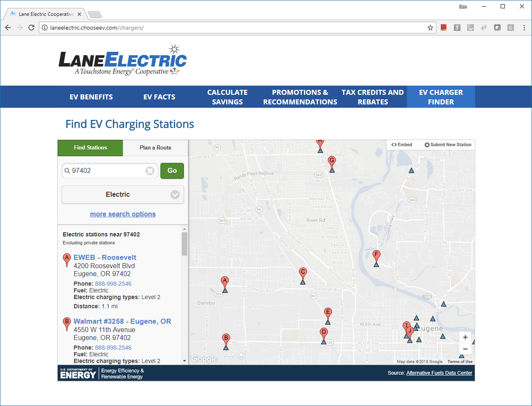
Task: Switch to Plan a Route tab
Action: (155, 148)
